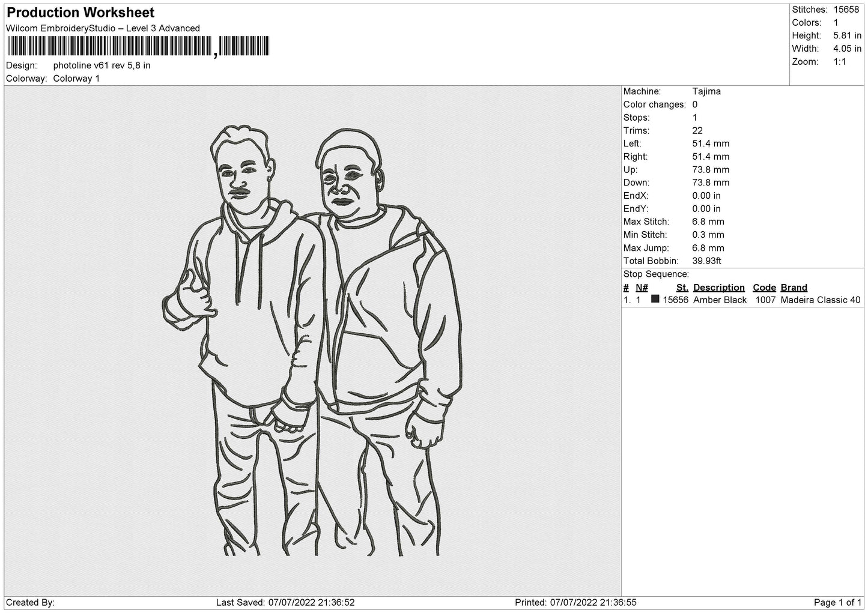Click the Page 1 of 1 indicator
Image resolution: width=868 pixels, height=613 pixels.
coord(837,603)
